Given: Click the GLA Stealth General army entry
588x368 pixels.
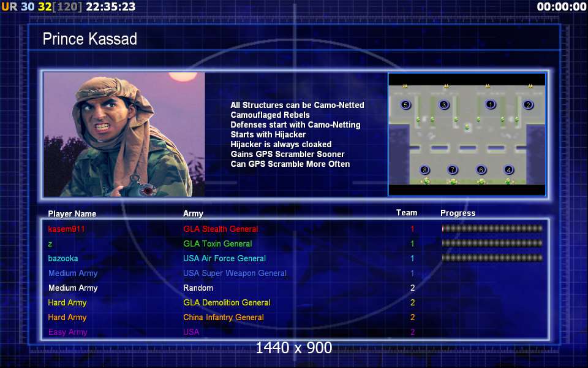Looking at the screenshot, I should click(x=221, y=229).
